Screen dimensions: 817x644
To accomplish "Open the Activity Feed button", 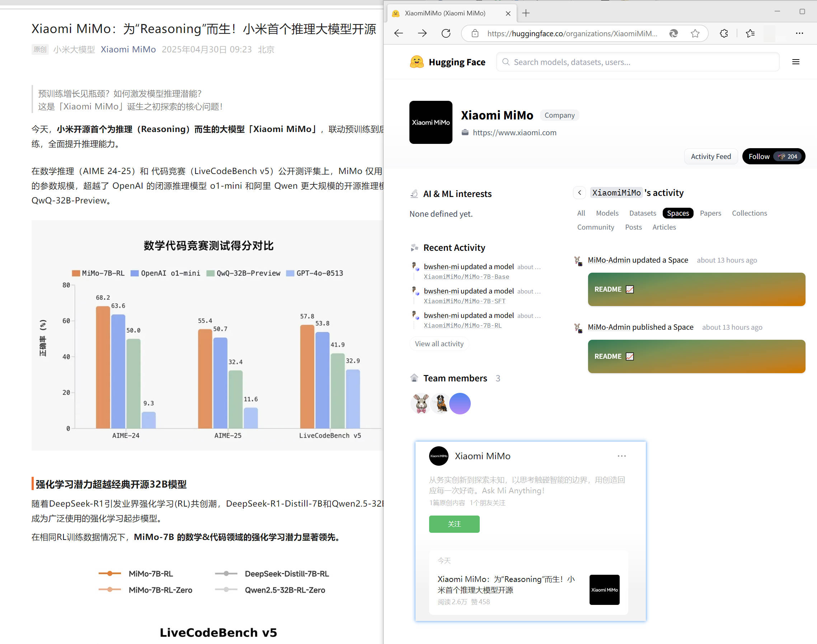I will point(711,156).
